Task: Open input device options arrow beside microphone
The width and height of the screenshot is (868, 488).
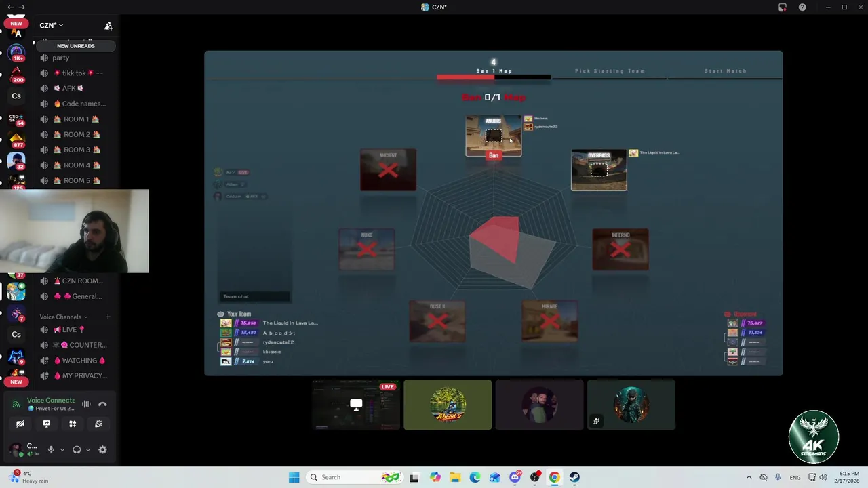Action: tap(62, 449)
